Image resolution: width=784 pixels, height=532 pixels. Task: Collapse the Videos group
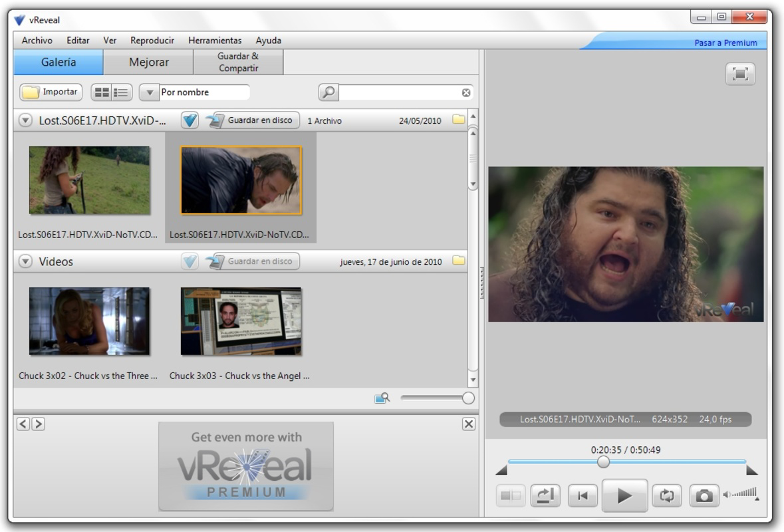click(25, 261)
